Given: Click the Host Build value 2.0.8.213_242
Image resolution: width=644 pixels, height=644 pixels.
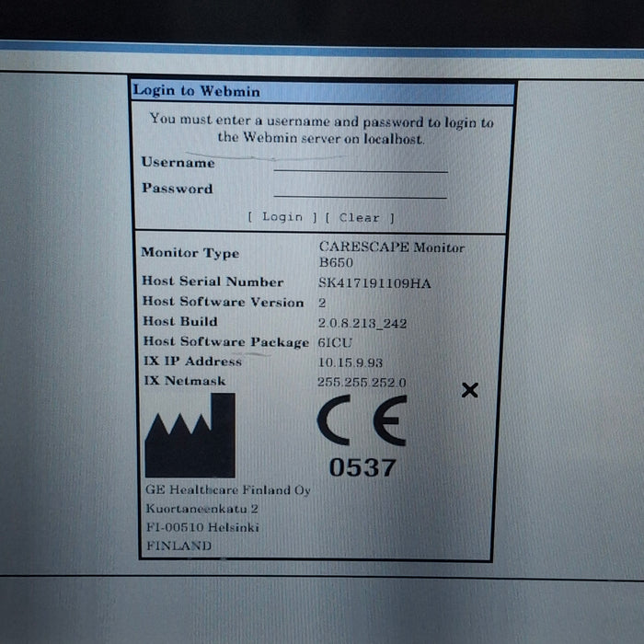Looking at the screenshot, I should [x=362, y=323].
